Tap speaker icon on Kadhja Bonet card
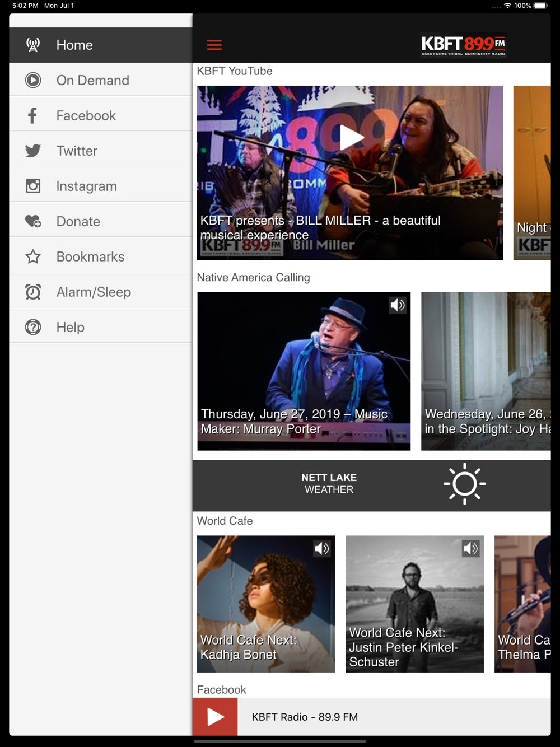The width and height of the screenshot is (560, 747). (322, 548)
